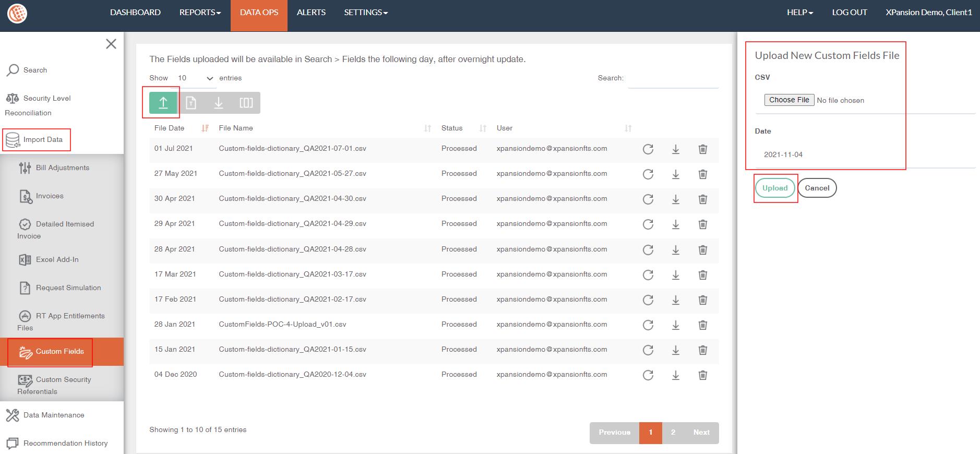
Task: Close the sidebar with the X icon
Action: pyautogui.click(x=111, y=44)
